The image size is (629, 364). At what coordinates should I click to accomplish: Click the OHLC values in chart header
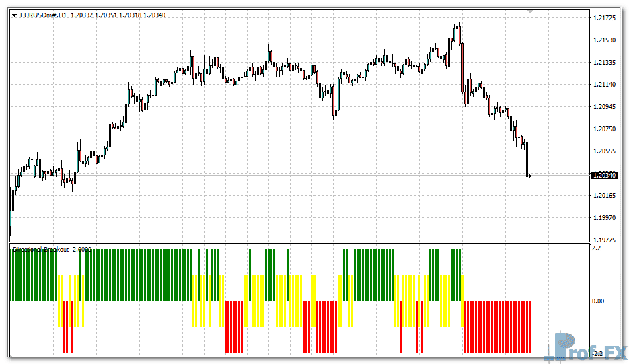118,15
